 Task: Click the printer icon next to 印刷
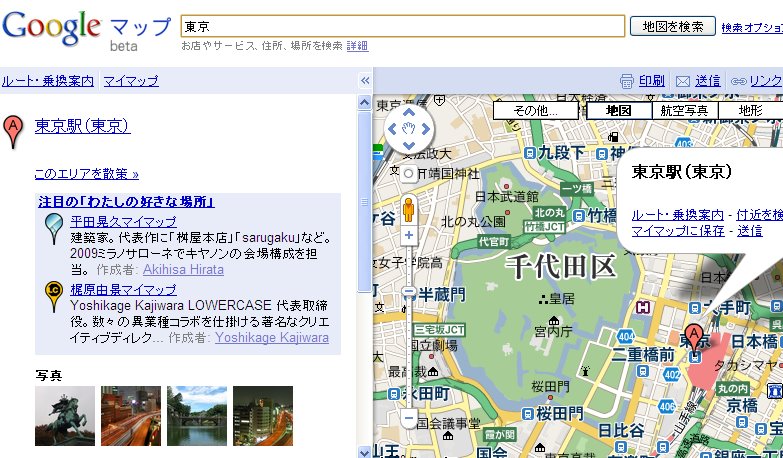click(627, 81)
